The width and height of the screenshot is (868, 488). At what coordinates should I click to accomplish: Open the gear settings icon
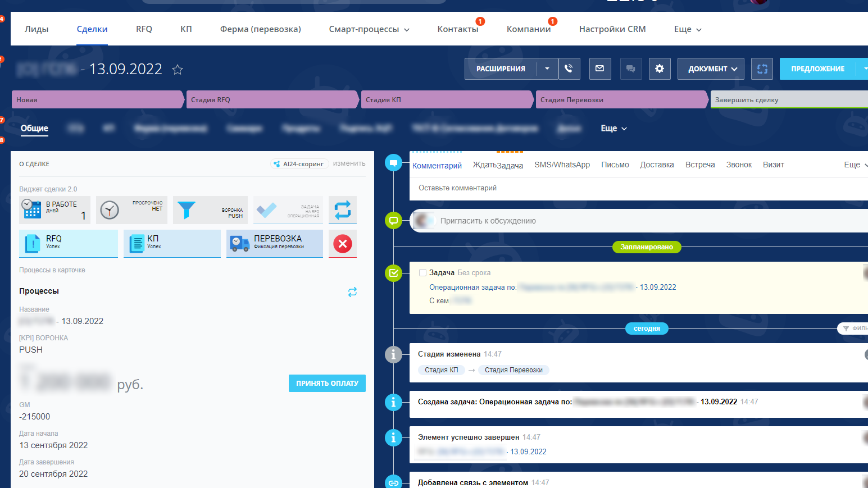pos(660,69)
